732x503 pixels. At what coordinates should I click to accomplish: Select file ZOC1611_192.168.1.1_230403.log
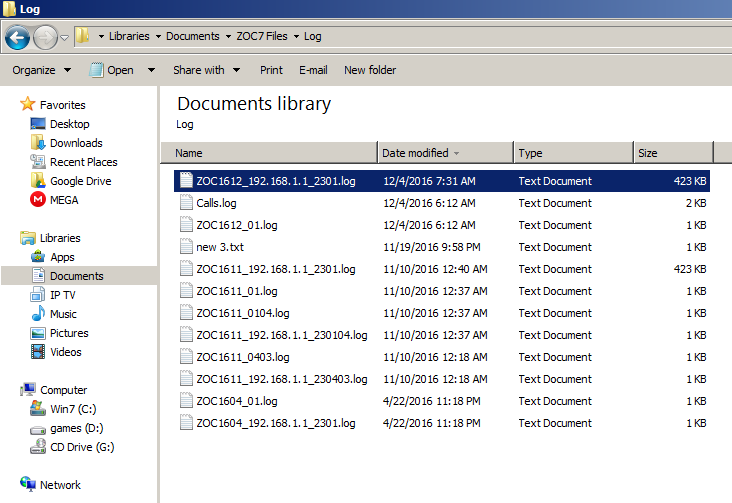442,379
